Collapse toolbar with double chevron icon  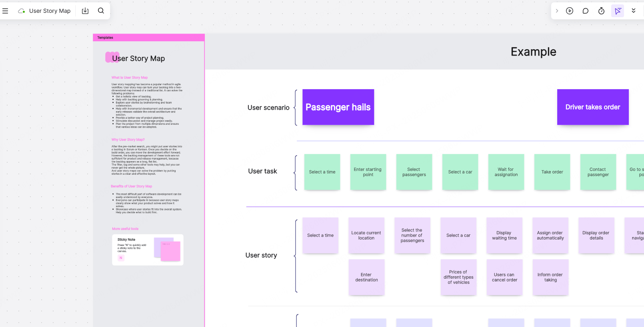point(634,11)
